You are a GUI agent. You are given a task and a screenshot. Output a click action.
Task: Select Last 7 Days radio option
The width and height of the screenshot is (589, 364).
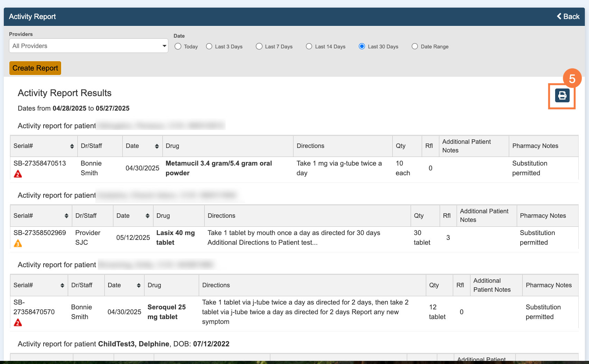(x=259, y=46)
